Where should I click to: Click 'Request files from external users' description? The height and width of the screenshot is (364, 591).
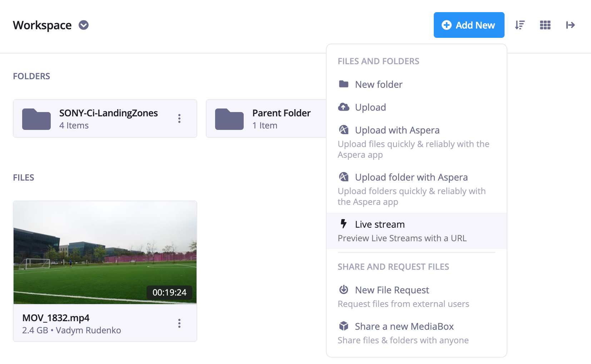403,304
